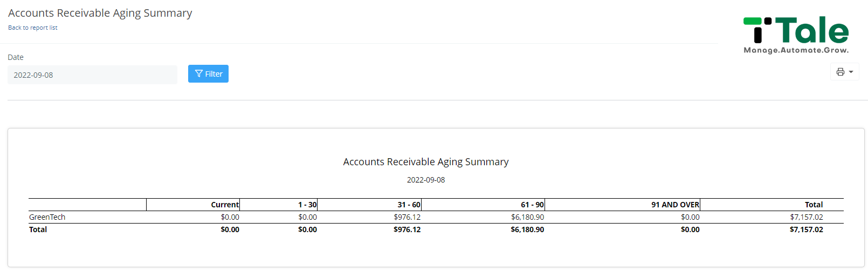
Task: Click the Current column header
Action: (225, 205)
